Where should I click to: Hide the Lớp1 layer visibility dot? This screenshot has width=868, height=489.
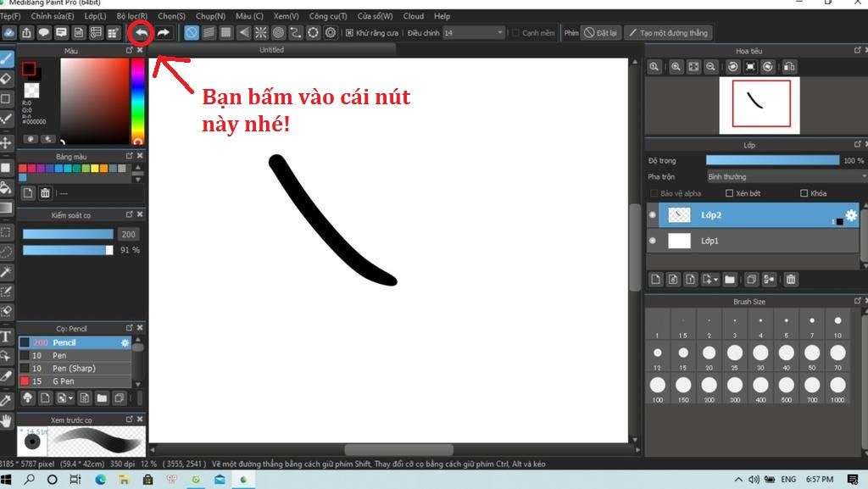(x=653, y=241)
